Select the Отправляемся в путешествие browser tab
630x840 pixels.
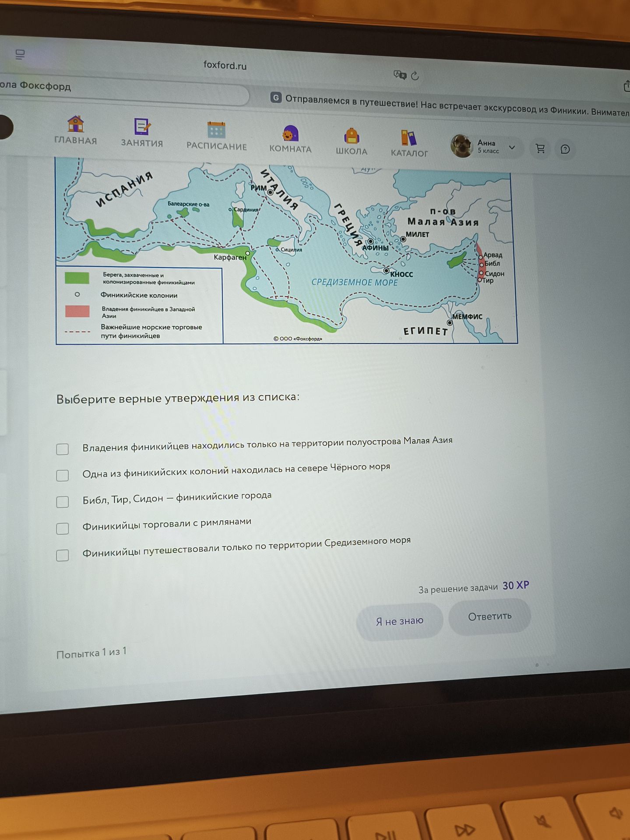(451, 105)
